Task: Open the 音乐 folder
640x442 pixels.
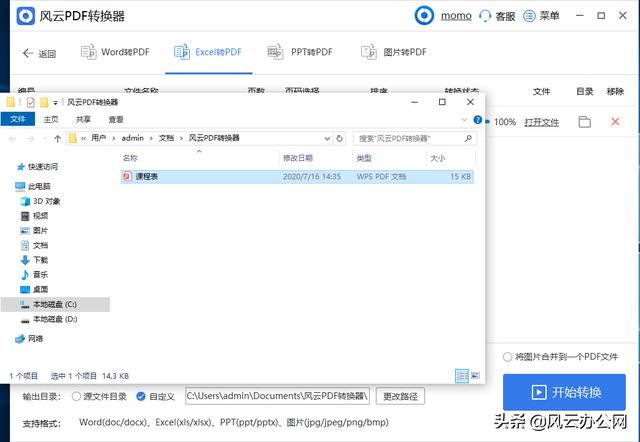Action: [x=34, y=274]
